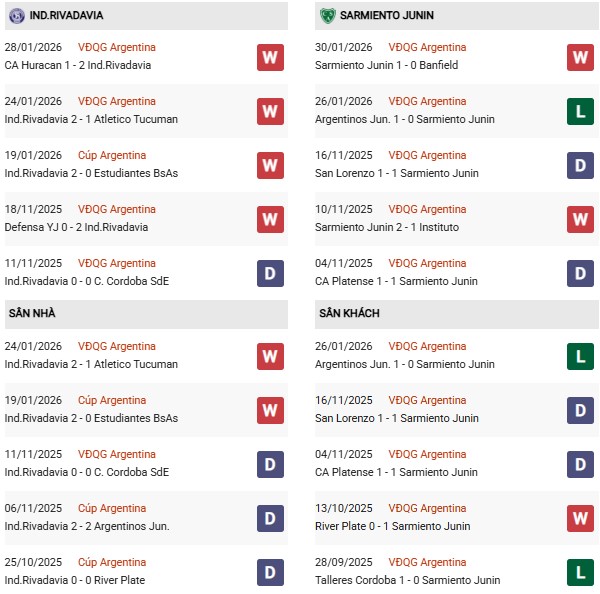Screen dimensions: 600x594
Task: Click W badge for Sarmiento Junin vs Banfield
Action: click(580, 57)
